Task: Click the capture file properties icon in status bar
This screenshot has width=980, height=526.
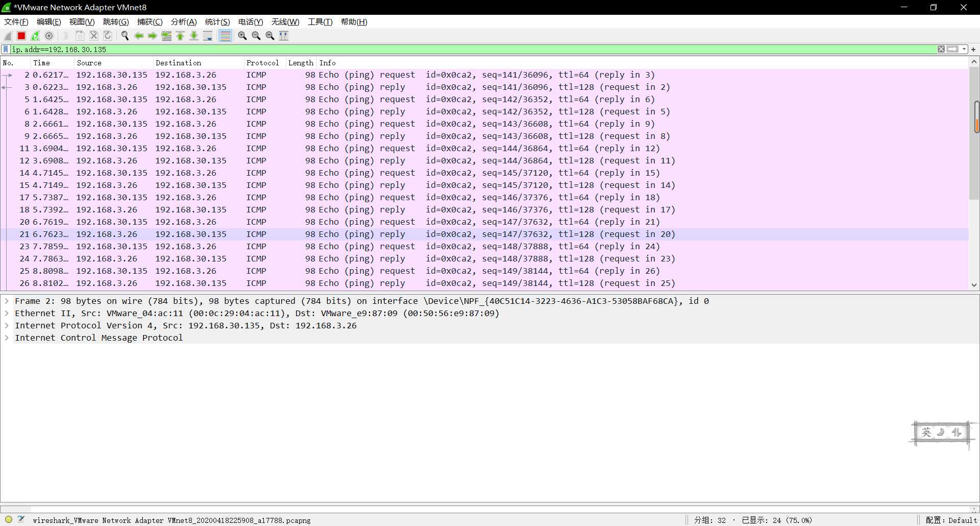Action: click(21, 519)
